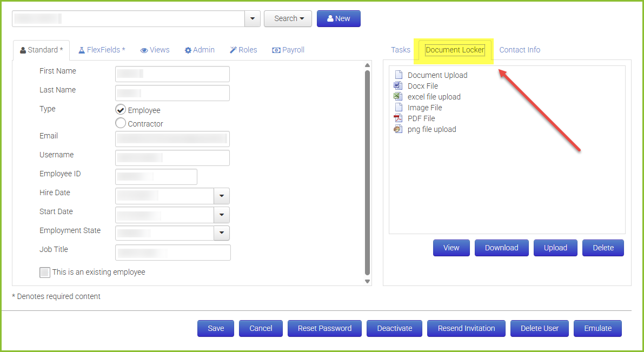Select the Employee type radio button
This screenshot has width=644, height=352.
coord(121,110)
